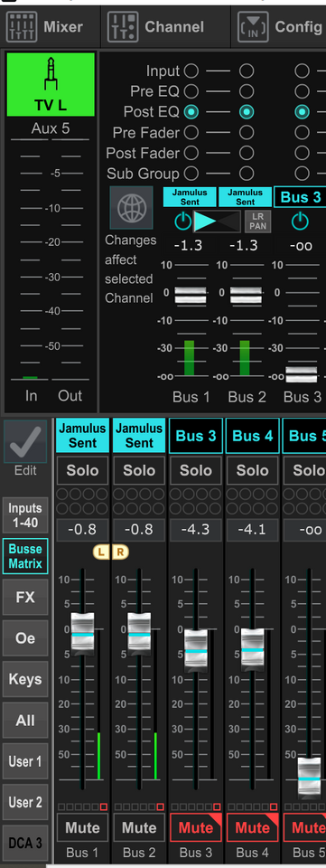Click the TV L jack icon
The width and height of the screenshot is (326, 868).
(x=51, y=74)
